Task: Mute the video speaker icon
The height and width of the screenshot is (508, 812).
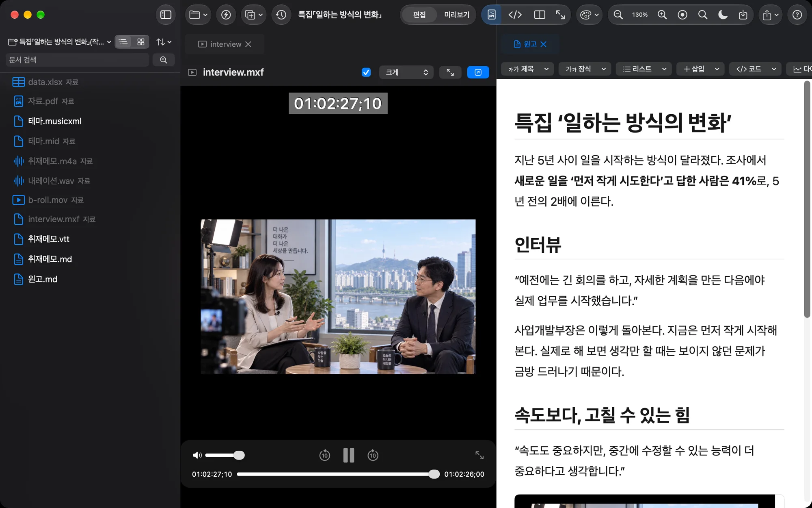Action: point(197,455)
